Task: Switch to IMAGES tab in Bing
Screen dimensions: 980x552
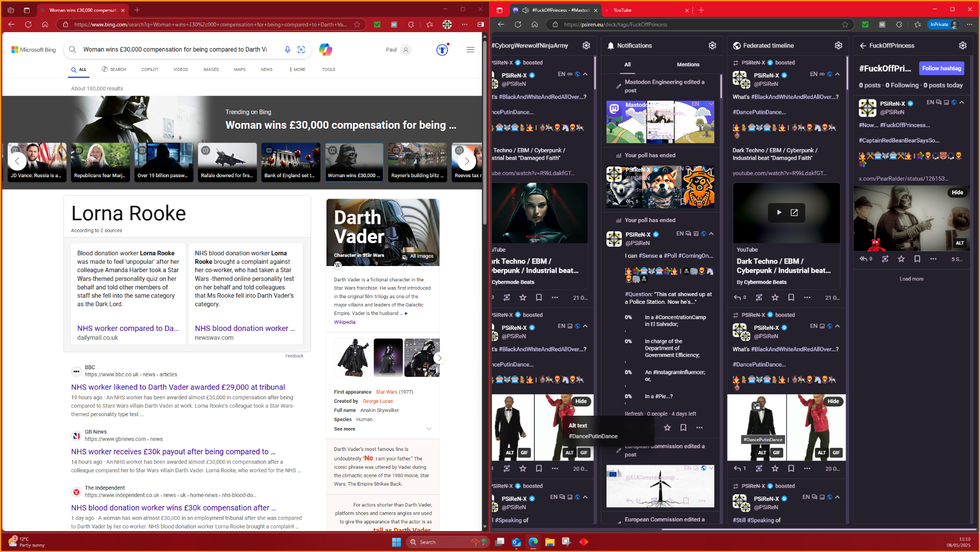Action: 211,69
